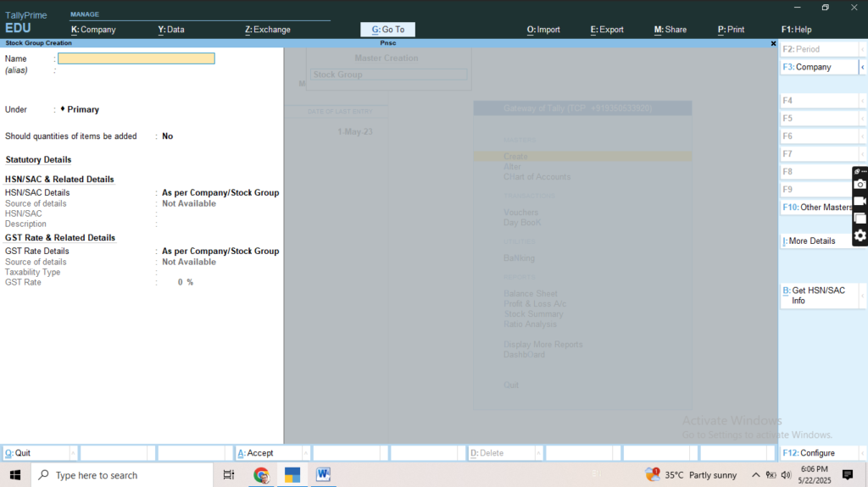Viewport: 868px width, 487px height.
Task: Click D: Delete in the bottom bar
Action: (x=501, y=452)
